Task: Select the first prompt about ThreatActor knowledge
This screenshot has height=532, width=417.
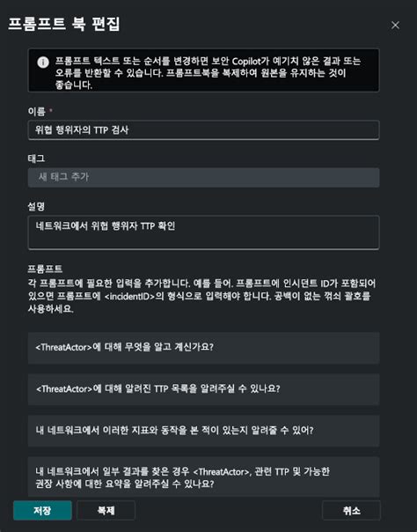Action: coord(203,348)
